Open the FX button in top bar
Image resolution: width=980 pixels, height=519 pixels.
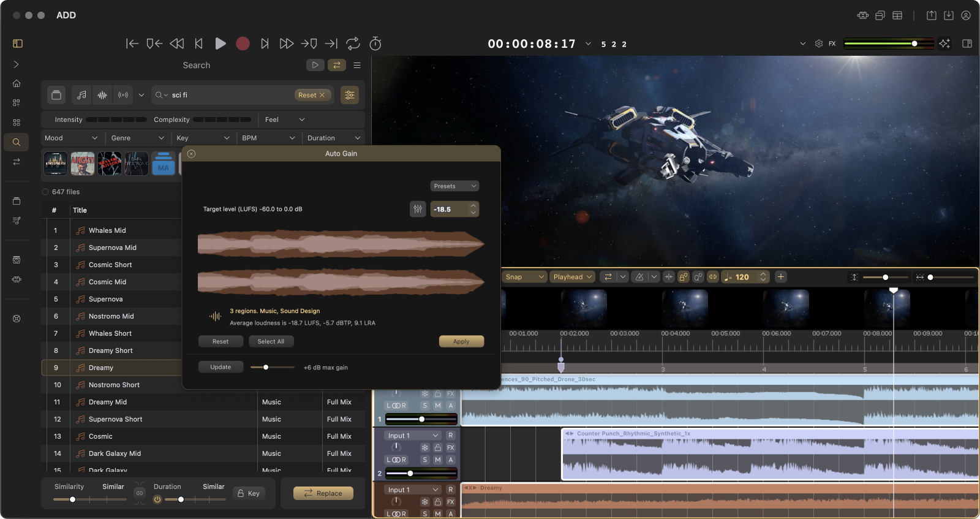pyautogui.click(x=832, y=44)
